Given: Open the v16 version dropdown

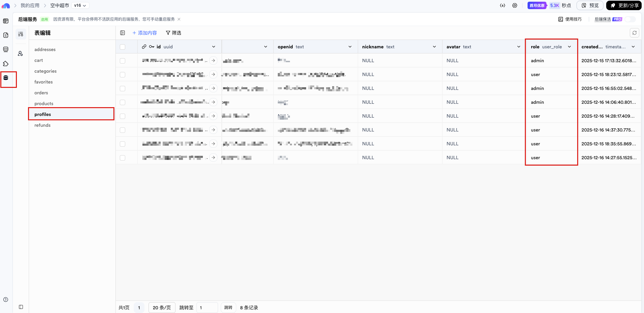Looking at the screenshot, I should [x=80, y=5].
